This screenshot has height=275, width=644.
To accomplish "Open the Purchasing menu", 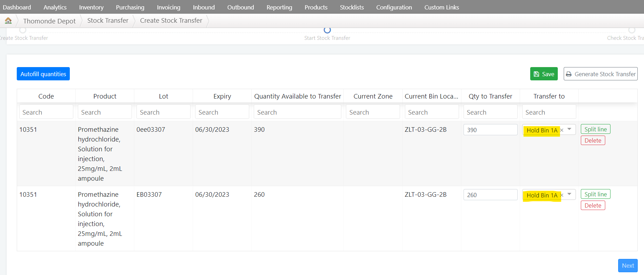I will pos(130,7).
